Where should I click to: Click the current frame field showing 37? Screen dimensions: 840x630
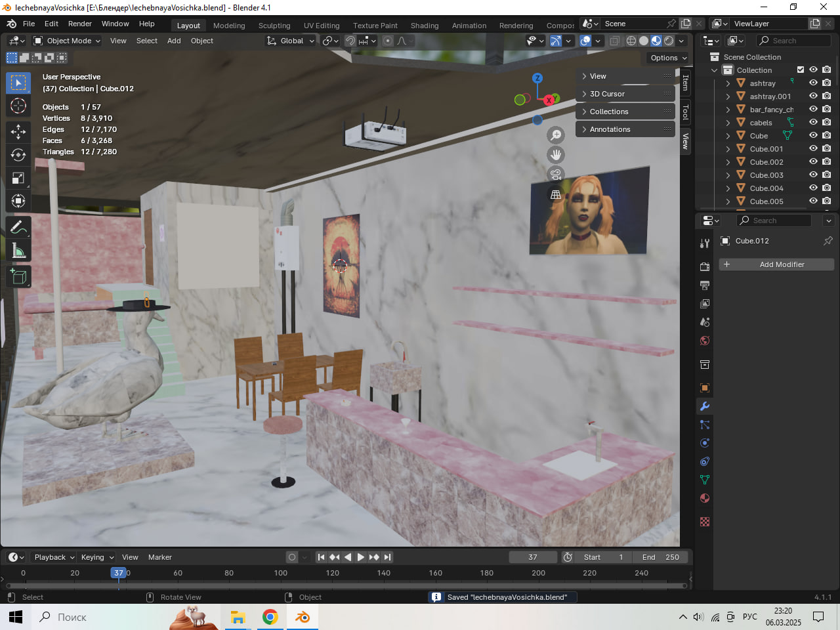[x=533, y=557]
